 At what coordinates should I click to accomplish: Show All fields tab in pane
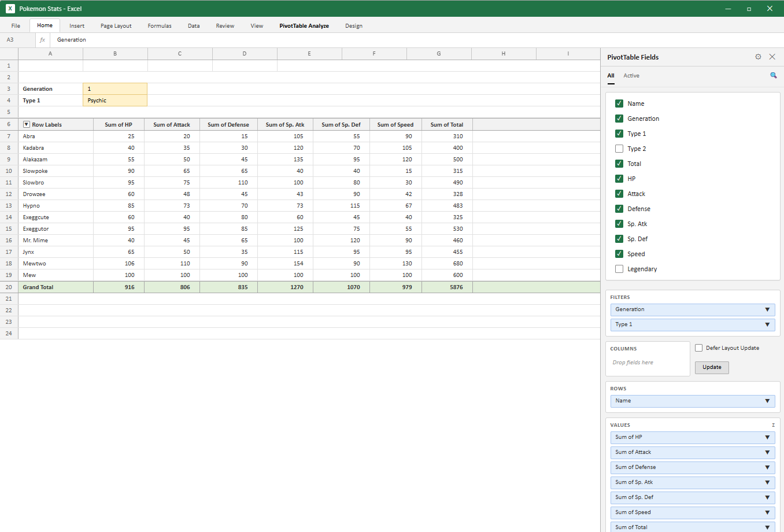point(611,76)
